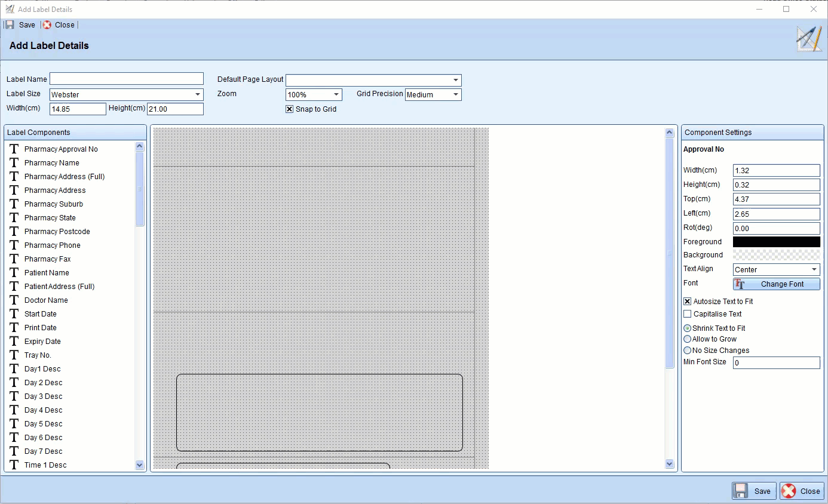828x504 pixels.
Task: Click the T icon beside Pharmacy Suburb
Action: point(14,204)
